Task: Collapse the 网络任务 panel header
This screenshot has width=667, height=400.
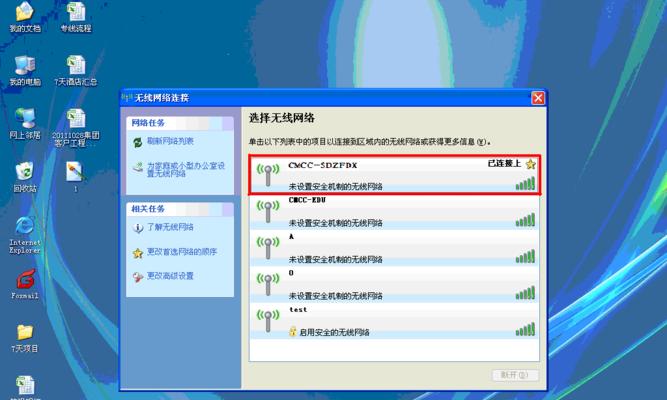Action: click(x=180, y=123)
